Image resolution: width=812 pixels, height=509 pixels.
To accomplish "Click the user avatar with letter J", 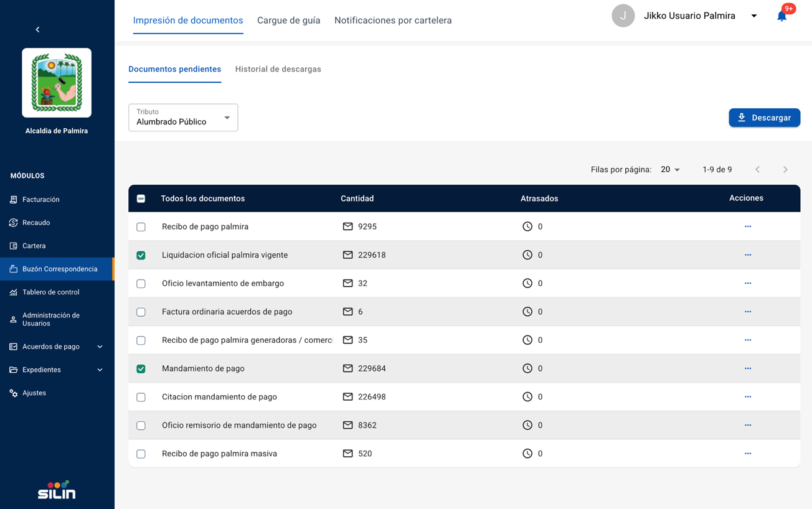I will click(623, 16).
